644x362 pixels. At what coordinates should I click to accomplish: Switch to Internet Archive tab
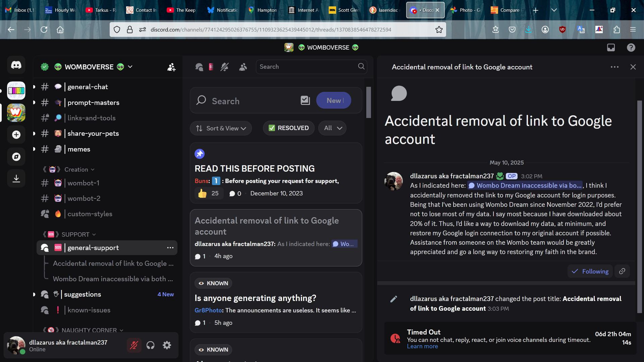point(303,10)
